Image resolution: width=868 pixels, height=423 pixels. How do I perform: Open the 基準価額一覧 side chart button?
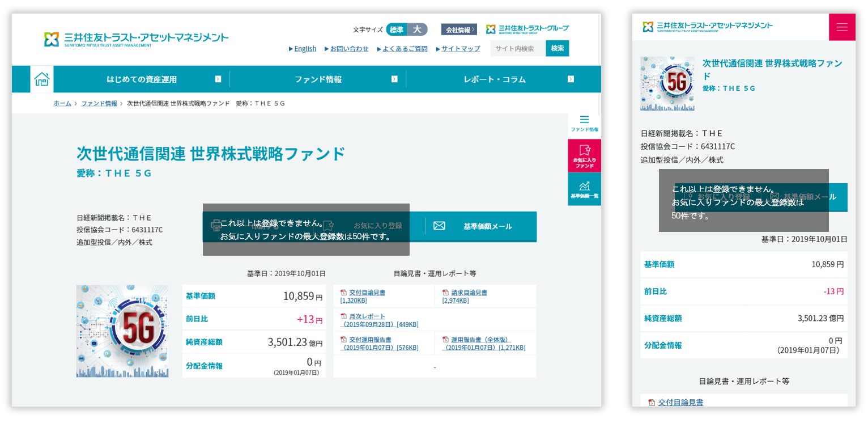click(x=585, y=189)
